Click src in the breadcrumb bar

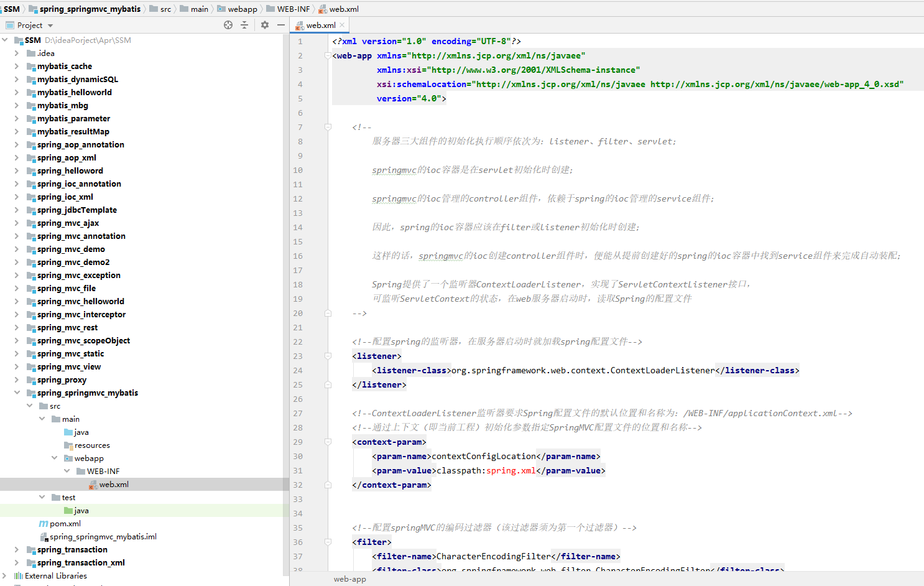pyautogui.click(x=165, y=9)
